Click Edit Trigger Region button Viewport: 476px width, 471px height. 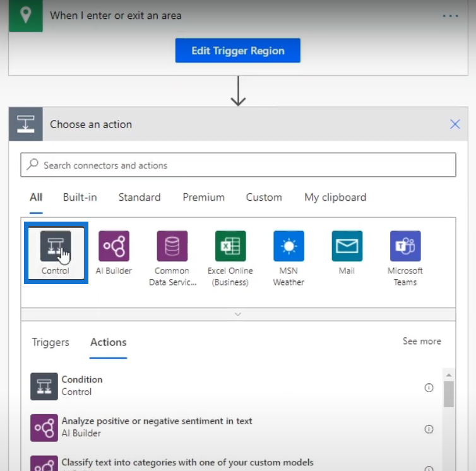[238, 51]
